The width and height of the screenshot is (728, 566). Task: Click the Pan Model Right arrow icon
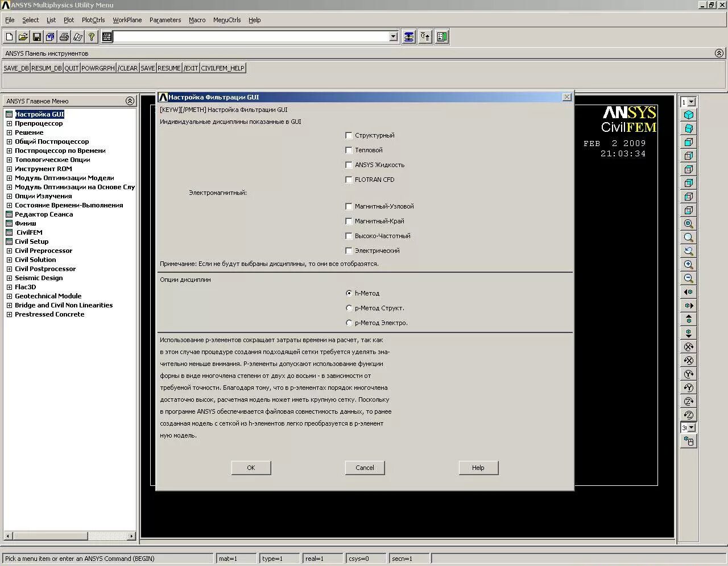point(689,306)
